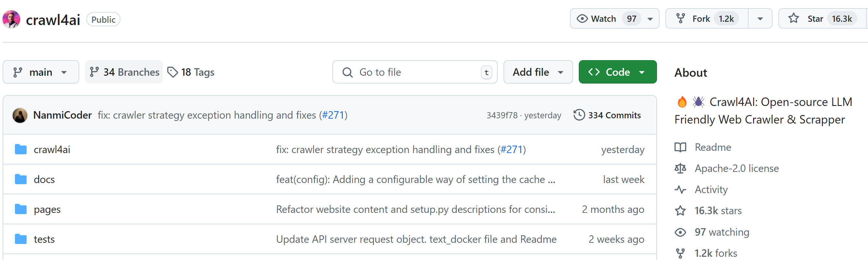View the 34 Branches list

[x=124, y=72]
